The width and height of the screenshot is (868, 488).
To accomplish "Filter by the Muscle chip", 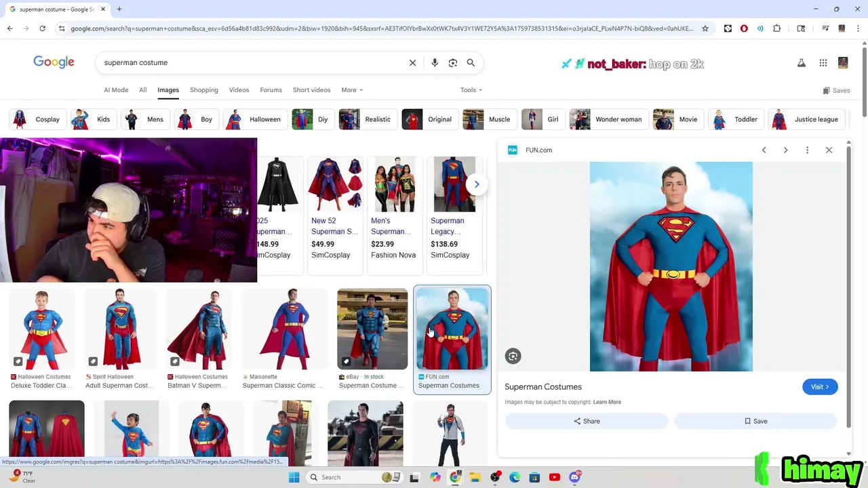I will click(x=489, y=119).
